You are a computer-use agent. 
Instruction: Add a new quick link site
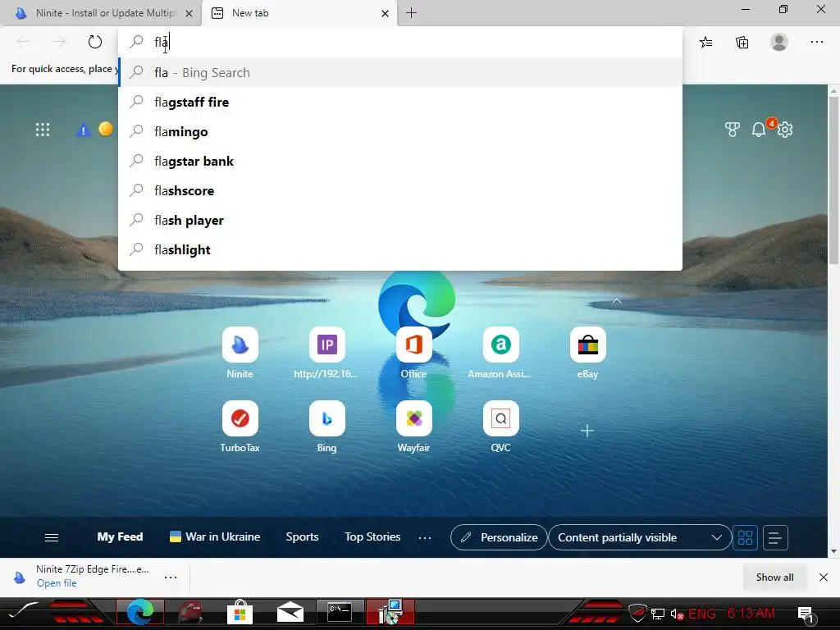[x=587, y=431]
